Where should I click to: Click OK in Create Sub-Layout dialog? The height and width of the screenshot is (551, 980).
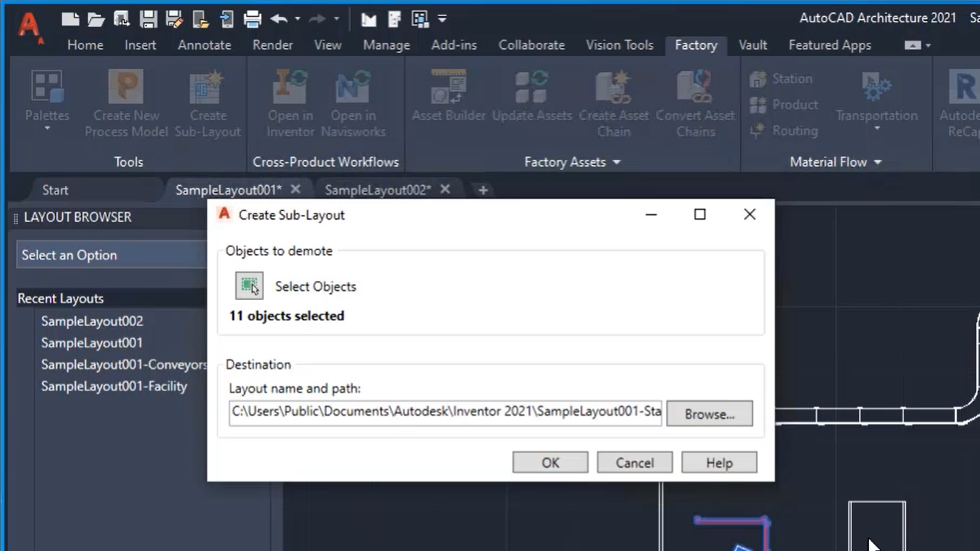(x=550, y=463)
